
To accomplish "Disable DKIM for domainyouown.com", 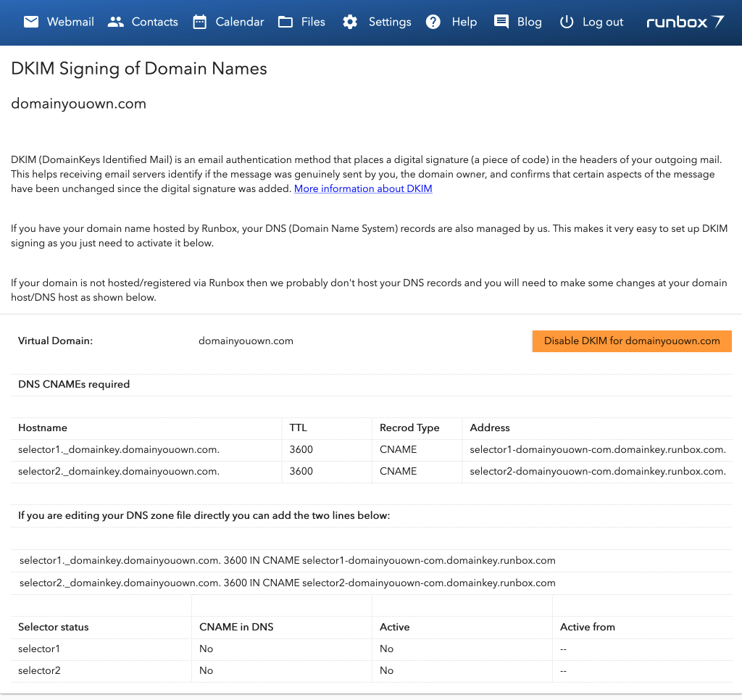I will [632, 341].
